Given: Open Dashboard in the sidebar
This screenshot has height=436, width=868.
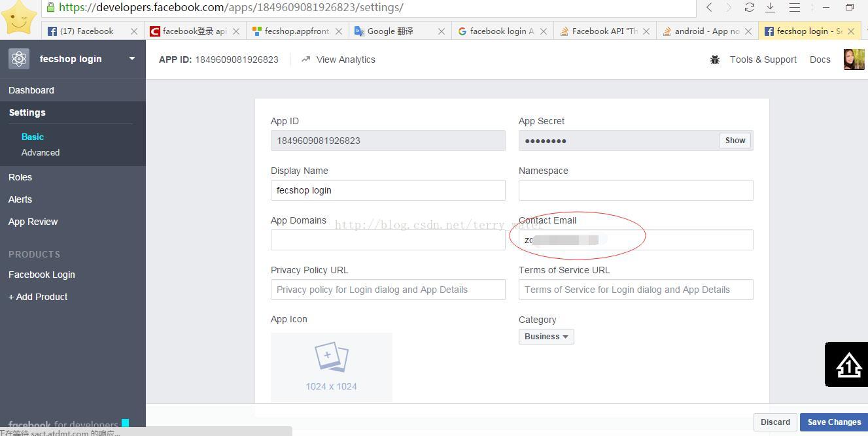Looking at the screenshot, I should click(x=31, y=90).
